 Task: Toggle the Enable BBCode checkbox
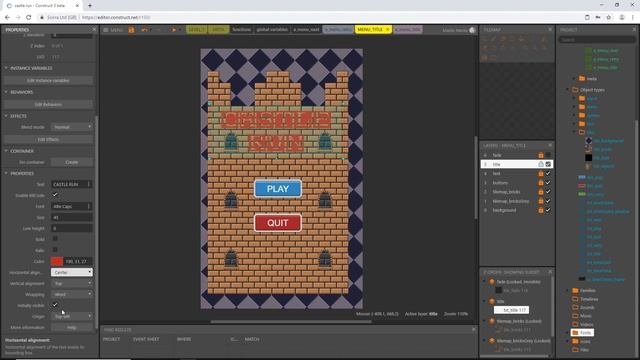55,195
